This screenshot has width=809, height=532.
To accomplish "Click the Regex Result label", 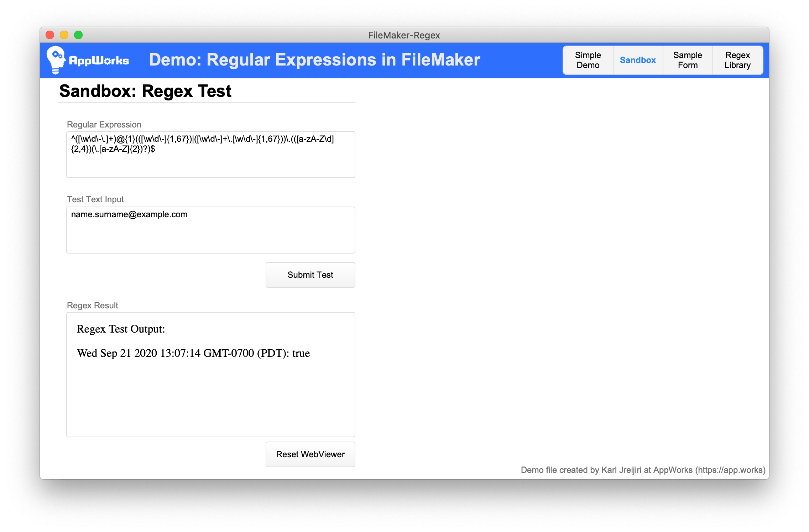I will pyautogui.click(x=92, y=306).
